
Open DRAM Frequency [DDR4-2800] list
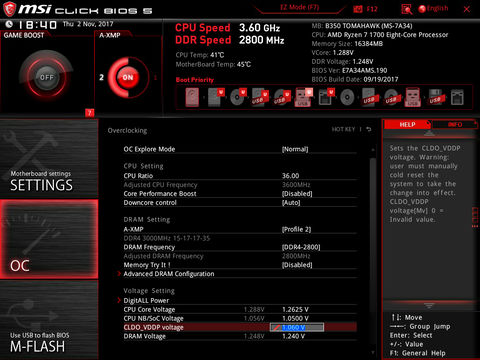click(240, 247)
